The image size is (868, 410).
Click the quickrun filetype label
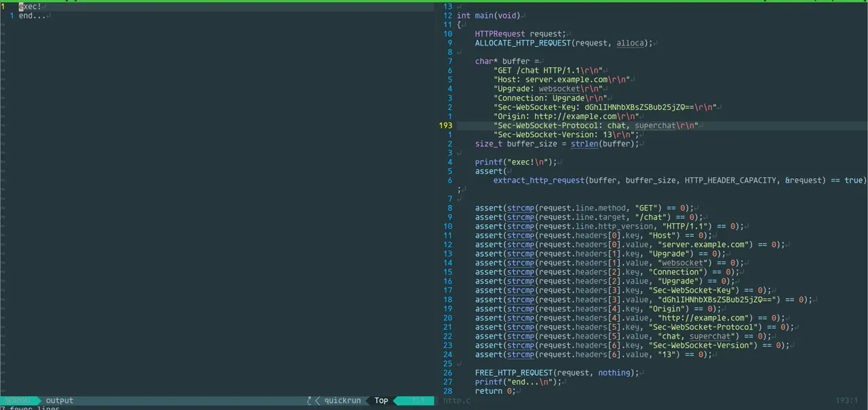point(342,400)
